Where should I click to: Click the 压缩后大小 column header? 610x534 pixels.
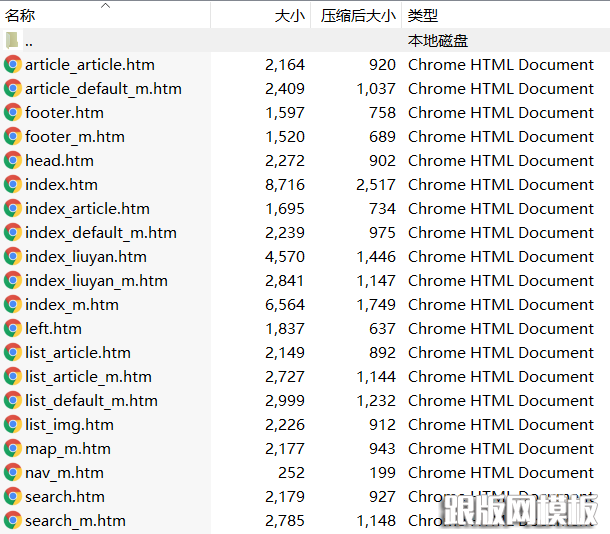coord(357,16)
